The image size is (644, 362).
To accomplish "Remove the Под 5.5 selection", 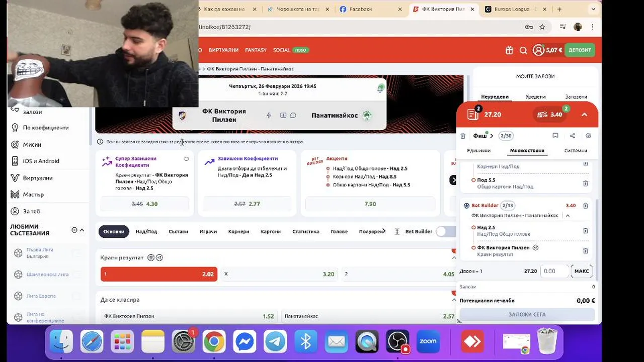I will tap(585, 184).
